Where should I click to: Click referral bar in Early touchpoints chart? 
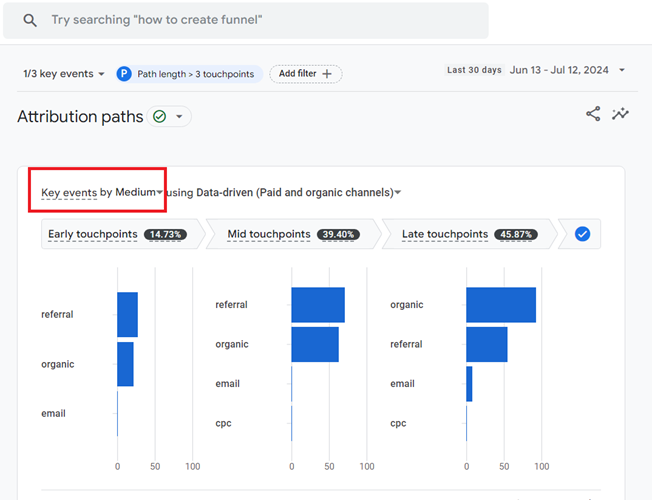(127, 314)
